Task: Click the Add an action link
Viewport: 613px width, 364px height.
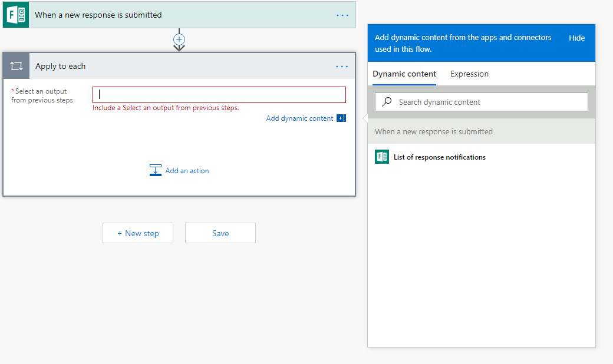Action: pyautogui.click(x=187, y=171)
